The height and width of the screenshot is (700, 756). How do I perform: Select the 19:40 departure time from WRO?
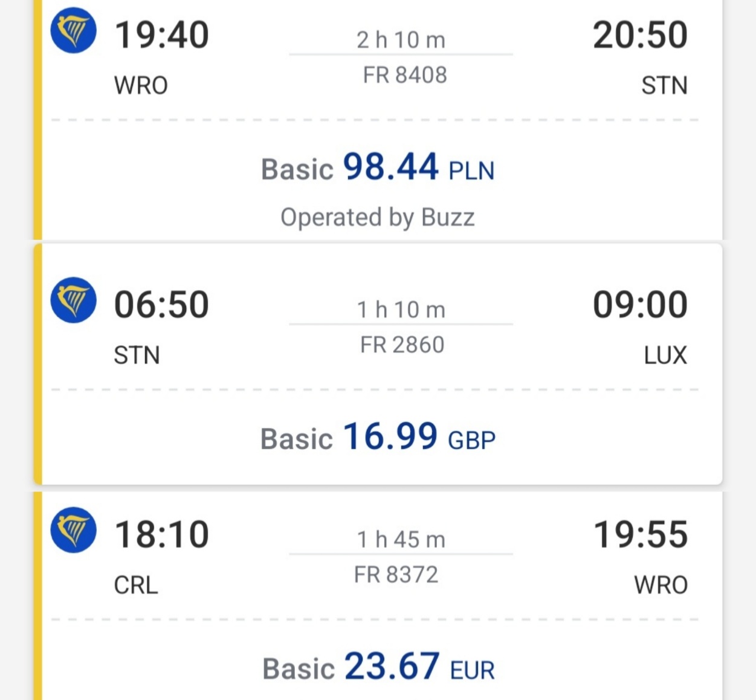tap(161, 34)
